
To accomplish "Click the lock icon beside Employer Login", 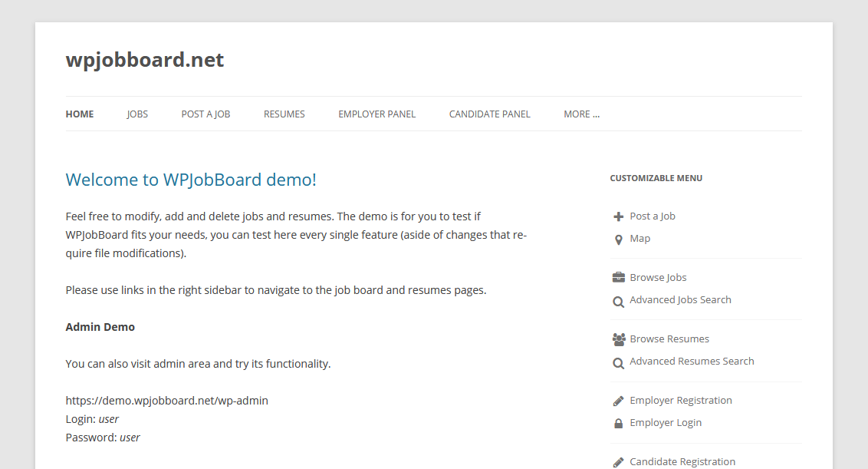I will [618, 424].
